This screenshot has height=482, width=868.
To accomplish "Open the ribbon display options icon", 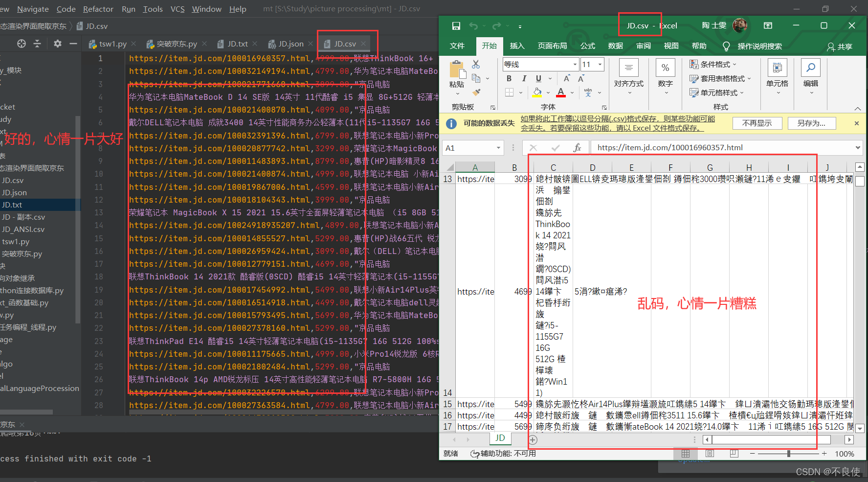I will (768, 25).
